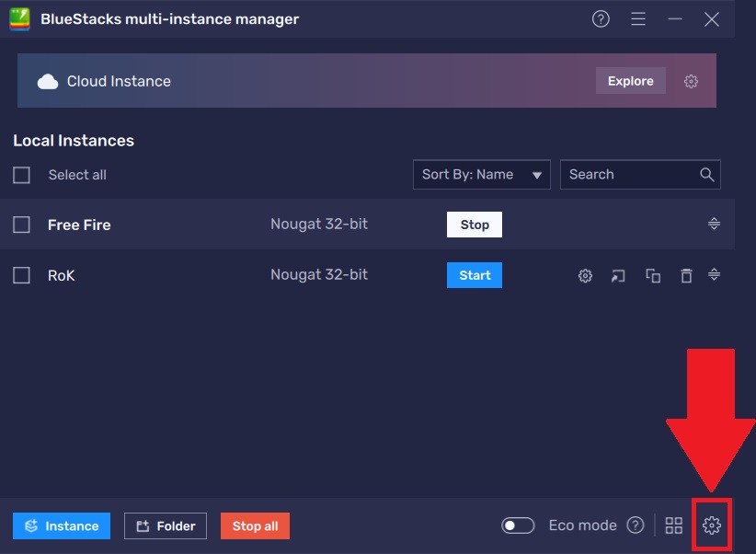Viewport: 756px width, 554px height.
Task: Tick the Select all checkbox
Action: [21, 175]
